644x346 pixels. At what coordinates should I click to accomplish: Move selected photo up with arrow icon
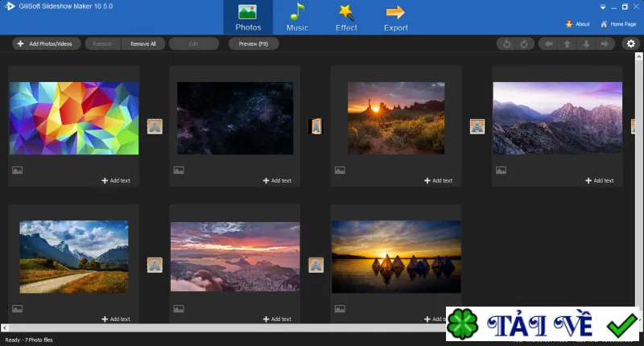568,44
